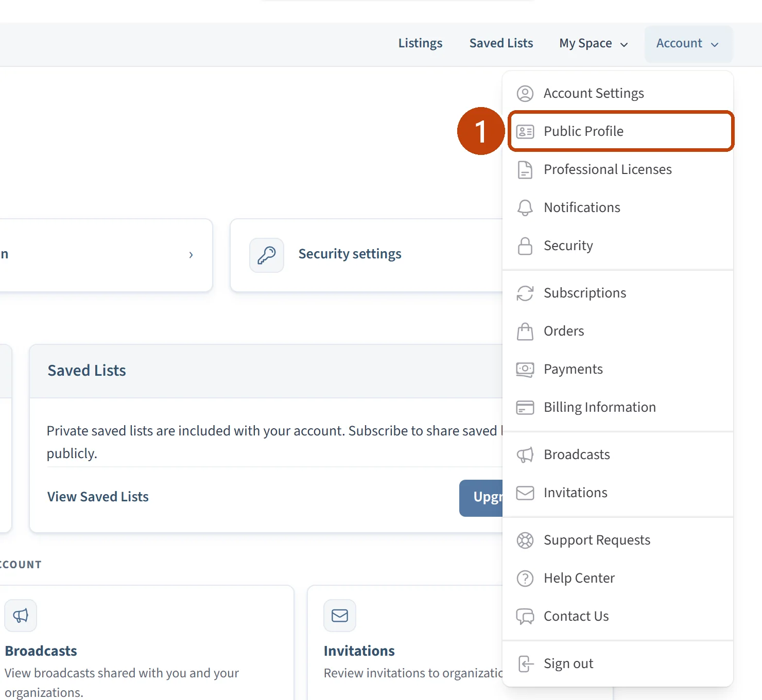The width and height of the screenshot is (762, 700).
Task: Click the Sign out arrow icon
Action: point(525,664)
